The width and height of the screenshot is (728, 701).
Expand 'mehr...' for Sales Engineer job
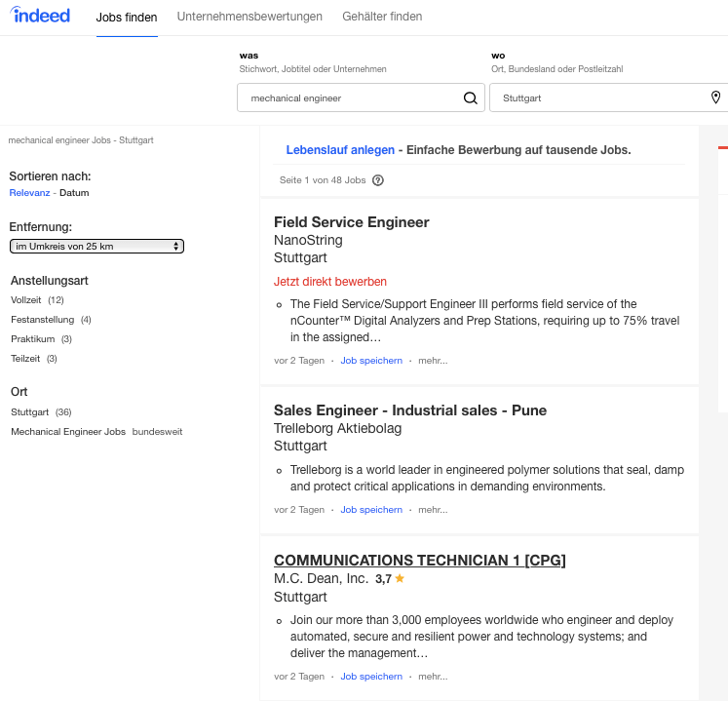pyautogui.click(x=433, y=510)
